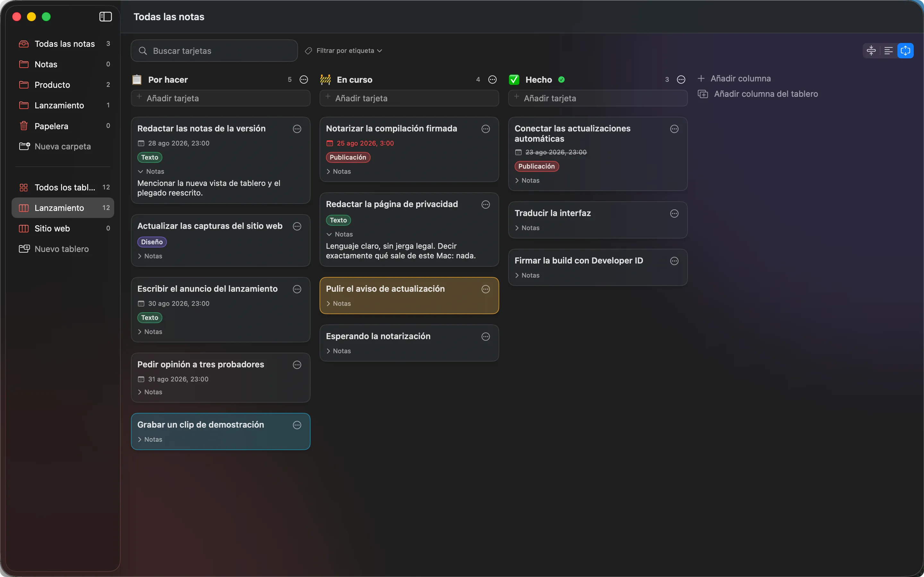
Task: Open menu for Pulir el aviso card
Action: point(486,289)
